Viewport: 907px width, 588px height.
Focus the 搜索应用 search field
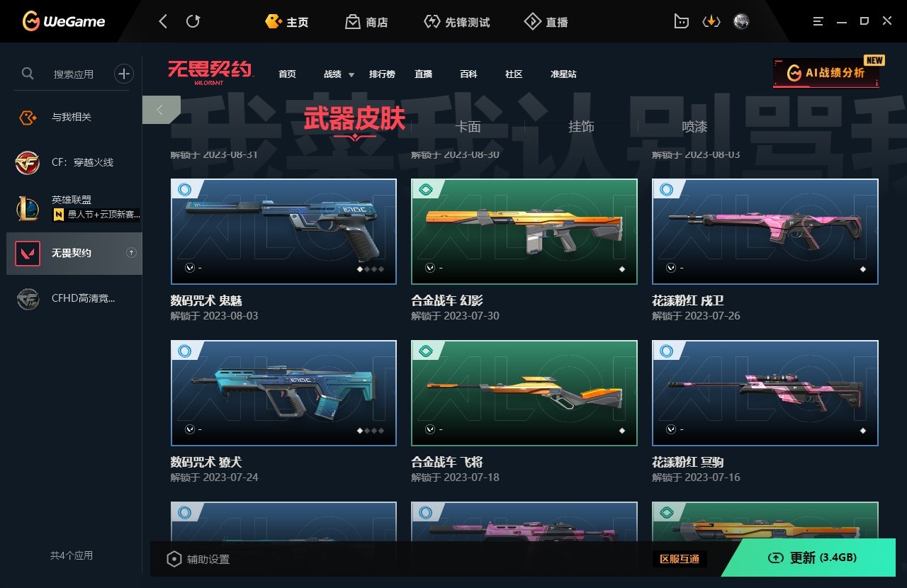pyautogui.click(x=73, y=74)
